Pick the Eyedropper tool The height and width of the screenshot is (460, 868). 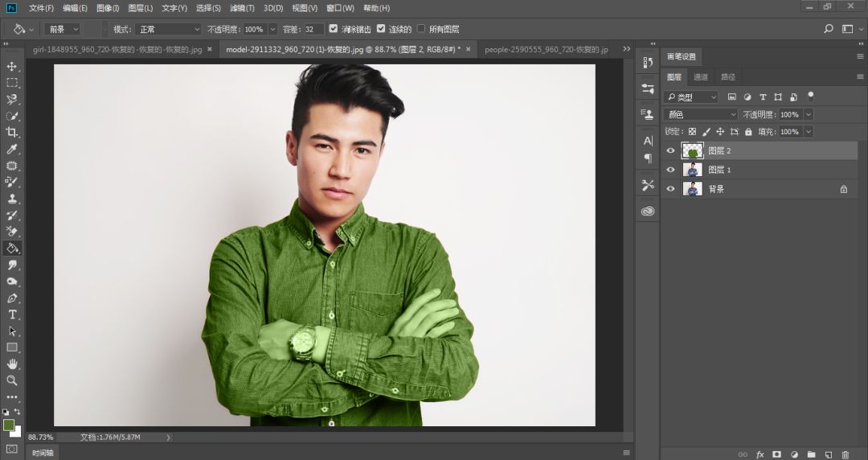pos(12,149)
